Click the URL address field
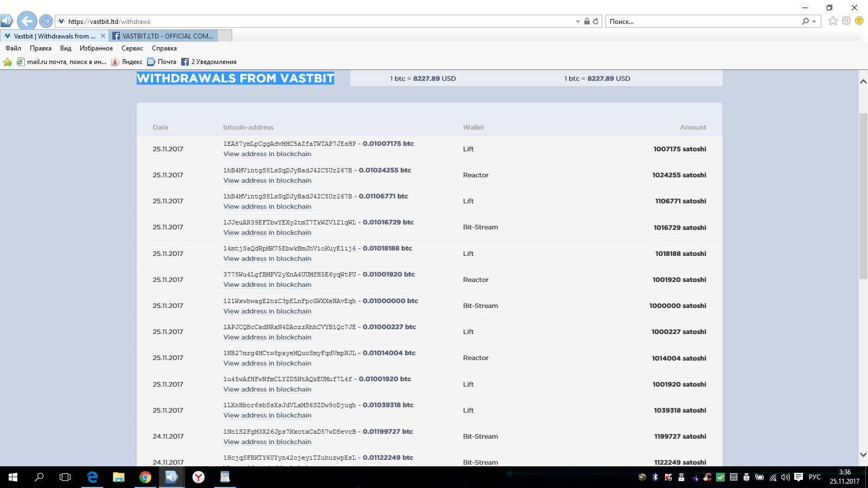This screenshot has width=868, height=488. pyautogui.click(x=315, y=22)
